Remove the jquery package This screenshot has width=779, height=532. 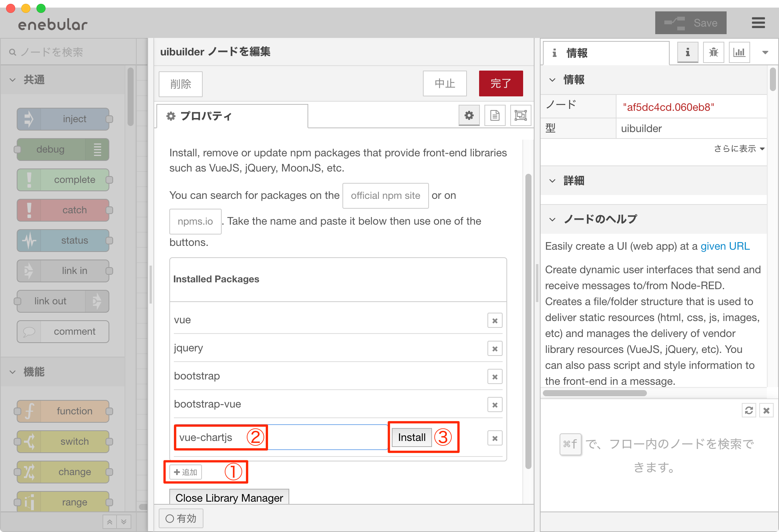coord(495,349)
